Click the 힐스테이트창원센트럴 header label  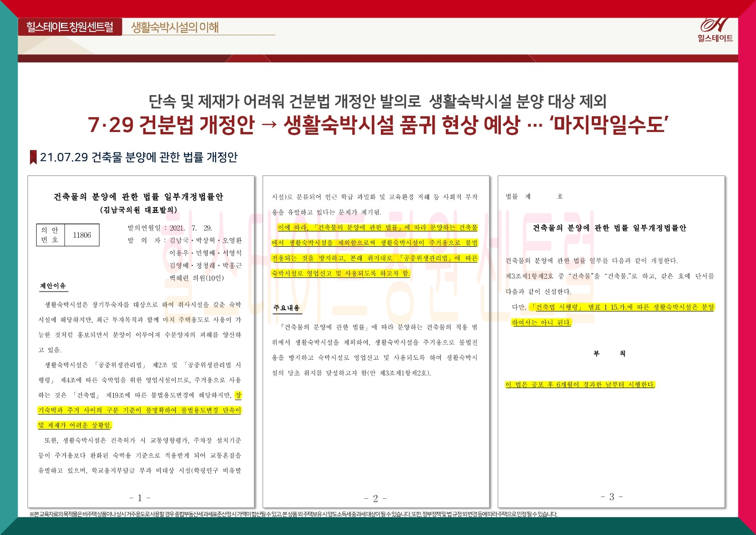70,27
